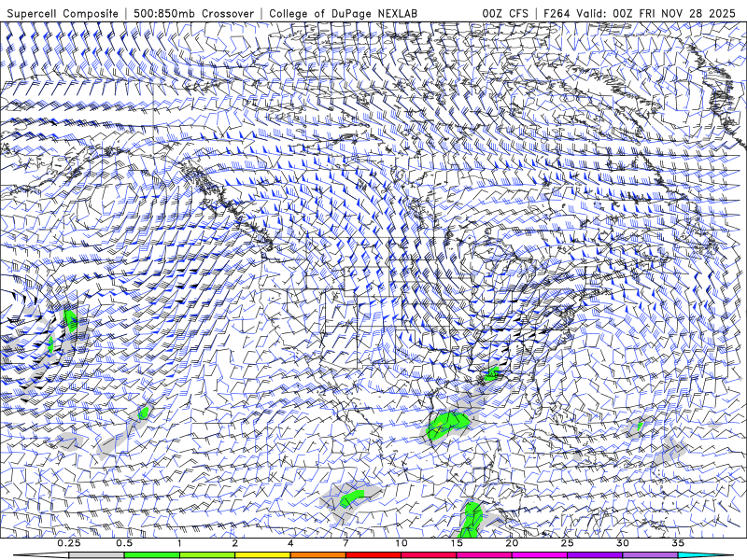Click the "FRI NOV 28 2025" valid date
This screenshot has width=747, height=560.
(687, 13)
